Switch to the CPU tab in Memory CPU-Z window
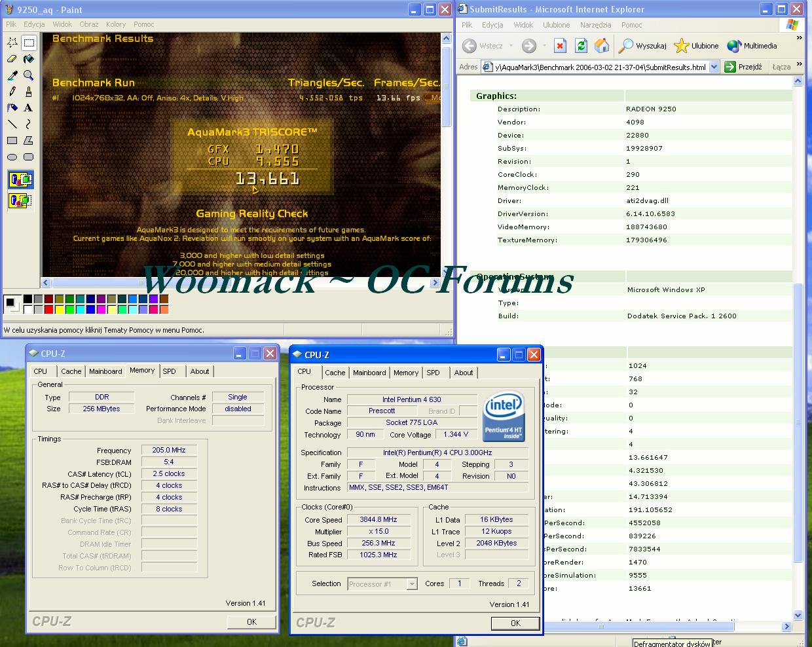This screenshot has height=647, width=812. [x=41, y=371]
